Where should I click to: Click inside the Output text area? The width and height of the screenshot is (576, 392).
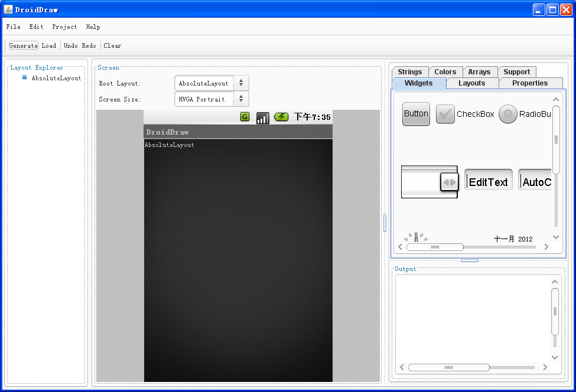473,319
